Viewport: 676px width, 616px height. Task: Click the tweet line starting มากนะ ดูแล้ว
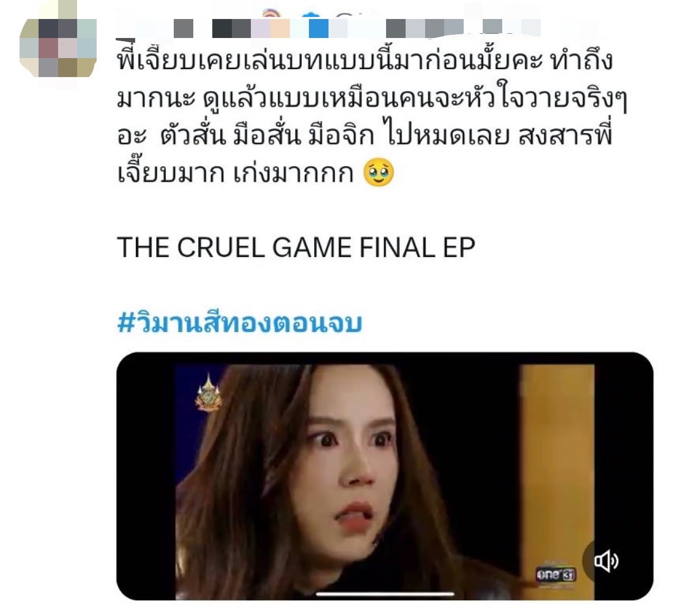pyautogui.click(x=372, y=99)
